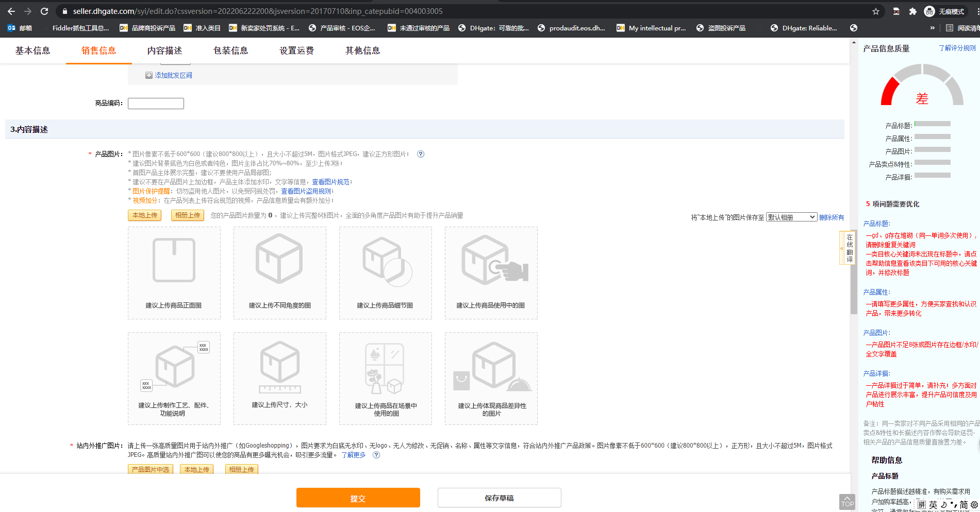Click the 删除所有 delete all link
This screenshot has width=980, height=512.
pos(832,217)
